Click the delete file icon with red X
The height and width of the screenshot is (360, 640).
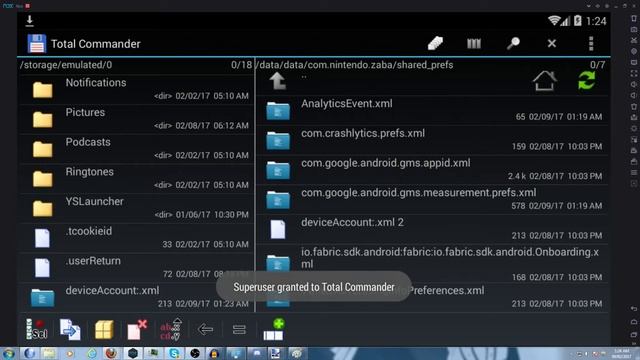[137, 329]
